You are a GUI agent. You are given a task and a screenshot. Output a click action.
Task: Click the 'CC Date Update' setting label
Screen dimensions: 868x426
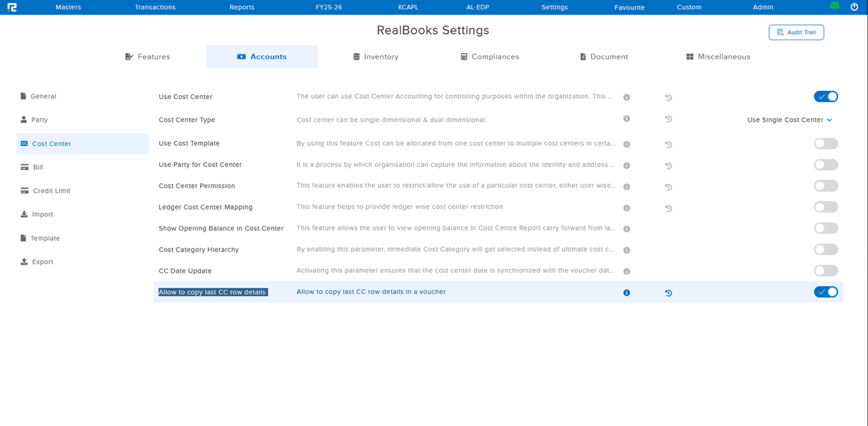(185, 271)
